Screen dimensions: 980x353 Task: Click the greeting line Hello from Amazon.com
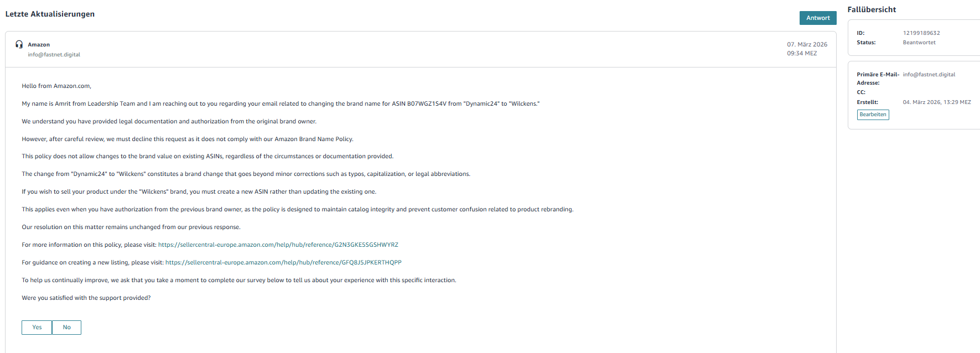[56, 86]
